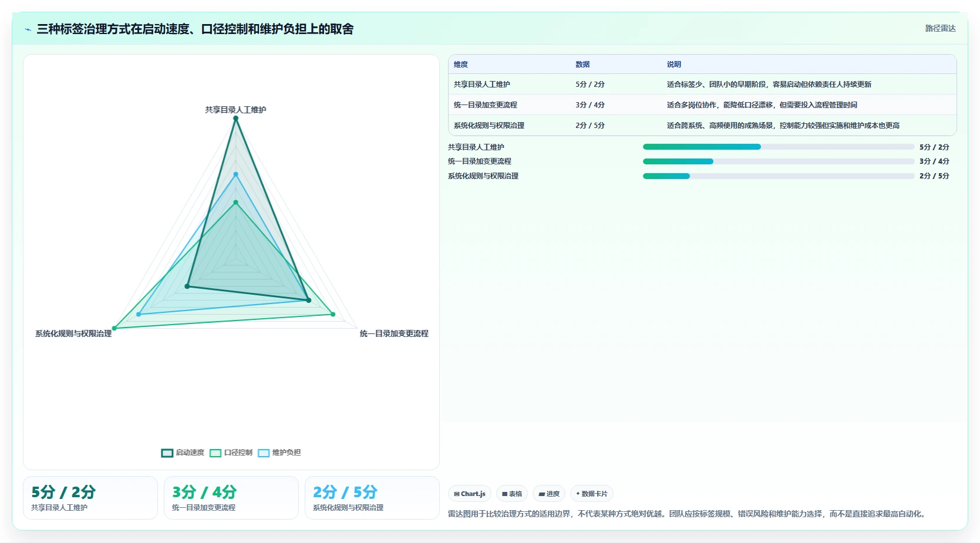The height and width of the screenshot is (543, 980).
Task: Click the green 口径控制 point on top axis
Action: 236,203
